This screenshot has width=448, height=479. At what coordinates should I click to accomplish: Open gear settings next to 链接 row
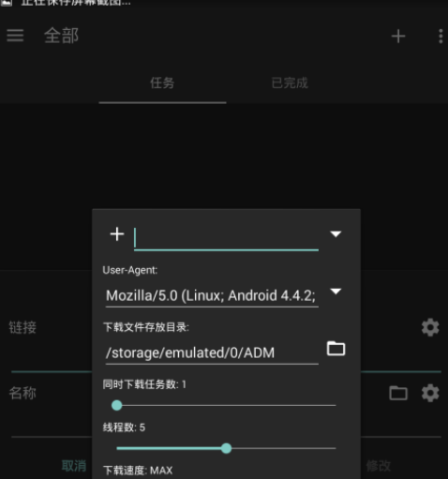[430, 327]
